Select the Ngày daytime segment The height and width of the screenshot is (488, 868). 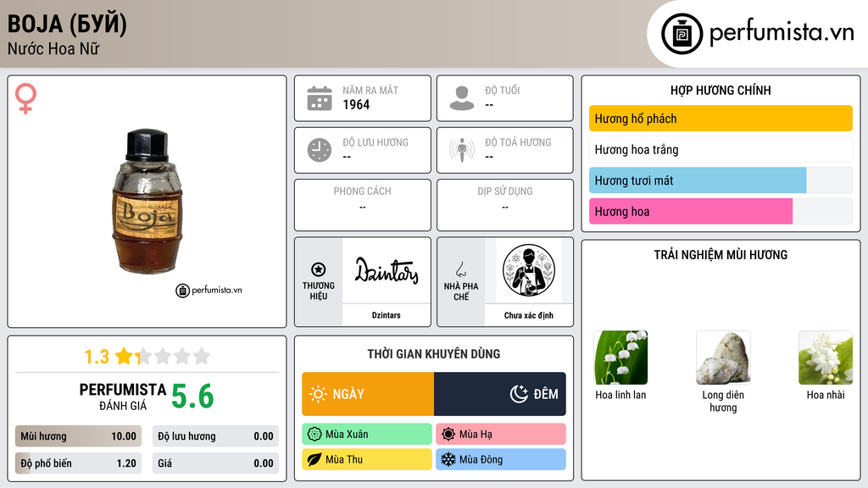click(368, 394)
